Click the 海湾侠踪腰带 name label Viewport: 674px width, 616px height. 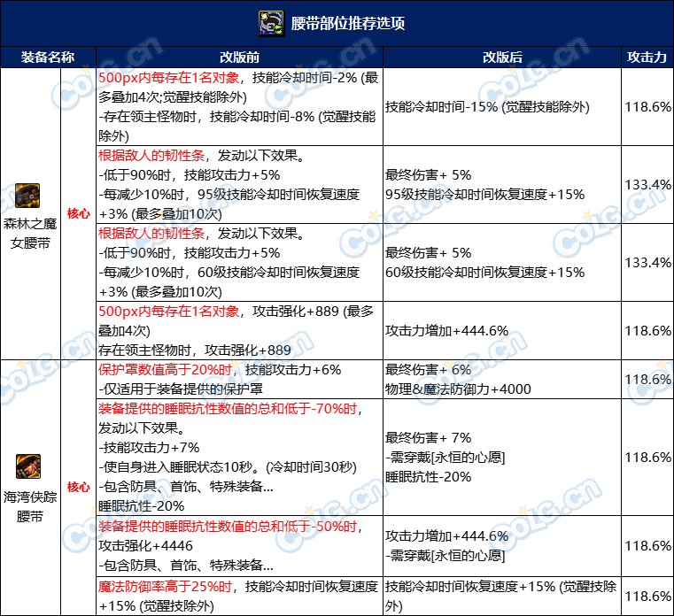click(30, 507)
